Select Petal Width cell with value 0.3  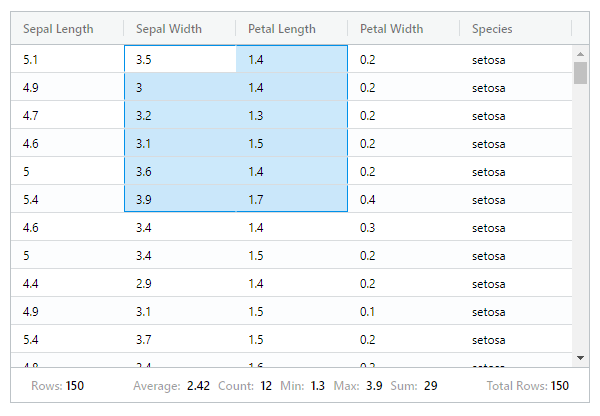[404, 228]
